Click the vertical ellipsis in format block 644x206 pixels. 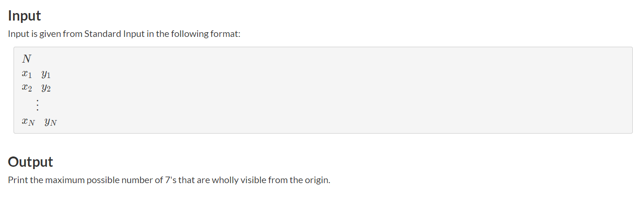(36, 105)
